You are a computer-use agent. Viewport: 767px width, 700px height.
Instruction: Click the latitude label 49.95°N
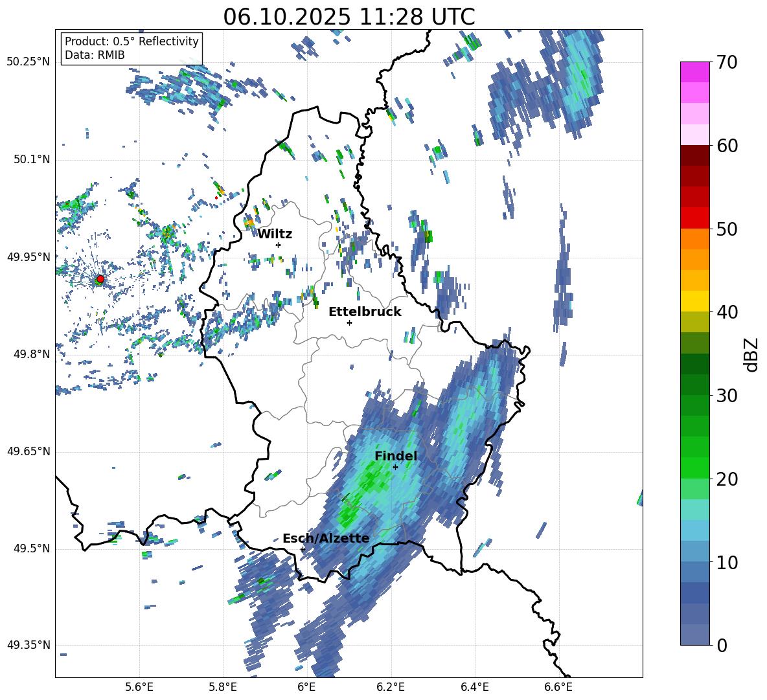pyautogui.click(x=29, y=257)
